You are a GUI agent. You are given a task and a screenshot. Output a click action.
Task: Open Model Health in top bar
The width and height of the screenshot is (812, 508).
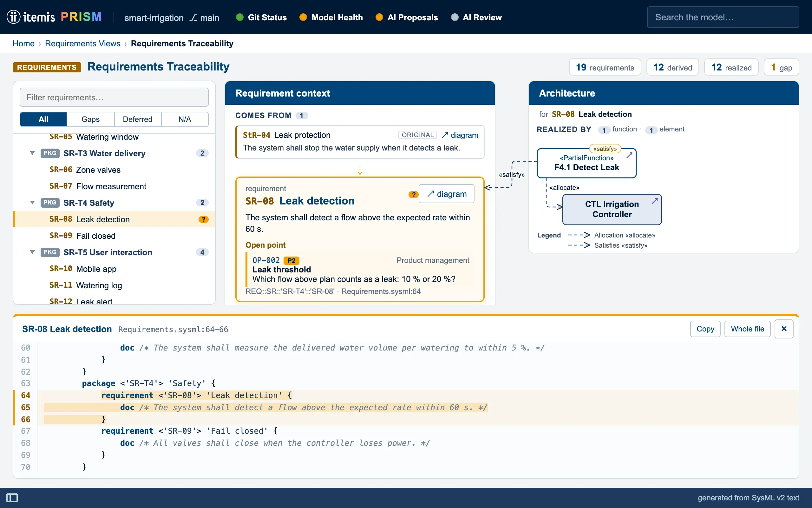click(331, 17)
